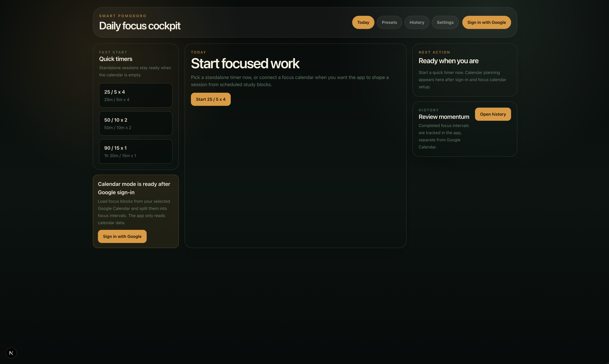Viewport: 609px width, 364px height.
Task: Click the Daily focus cockpit title
Action: [140, 26]
